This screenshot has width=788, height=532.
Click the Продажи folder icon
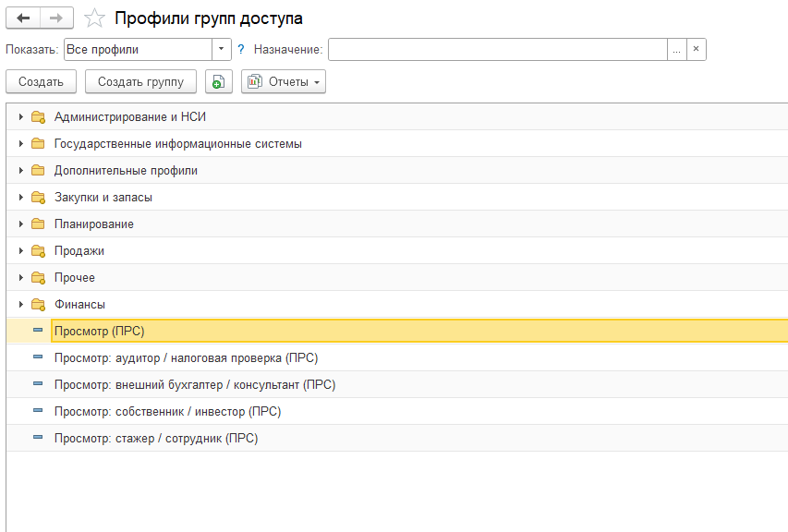38,250
